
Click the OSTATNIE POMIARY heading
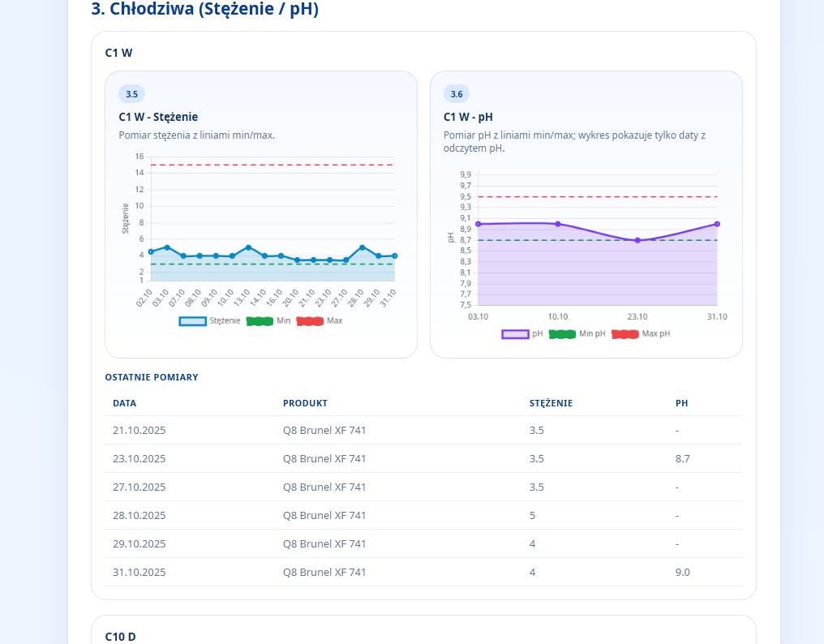[152, 377]
